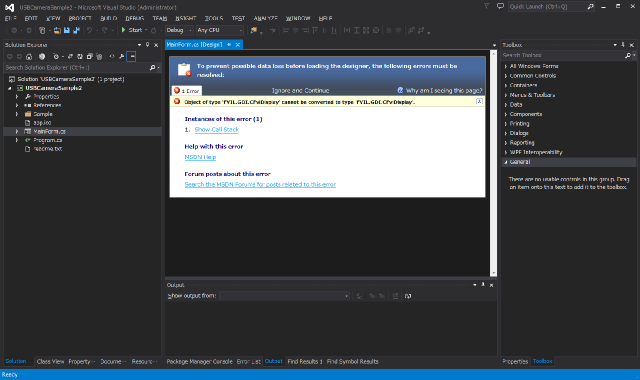640x380 pixels.
Task: Click the Save toolbar icon
Action: point(67,30)
